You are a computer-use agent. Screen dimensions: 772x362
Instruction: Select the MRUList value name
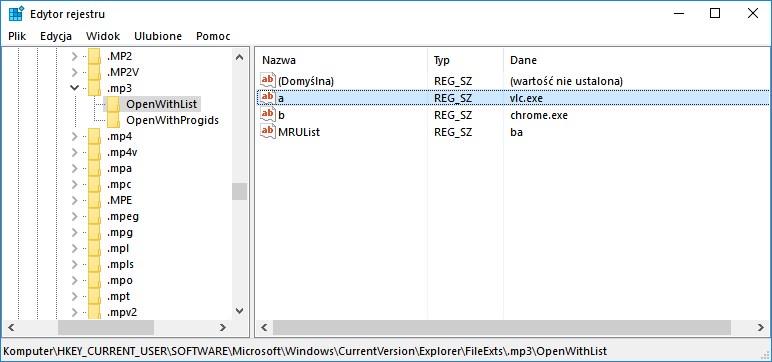point(299,132)
